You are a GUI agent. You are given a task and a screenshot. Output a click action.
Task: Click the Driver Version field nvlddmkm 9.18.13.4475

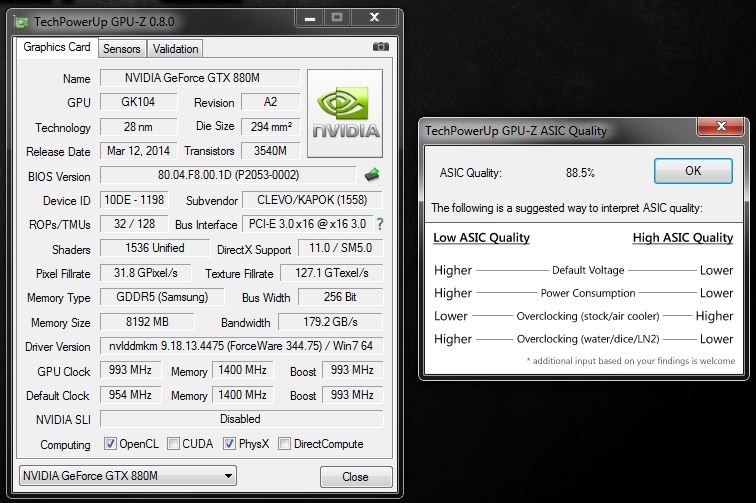coord(241,346)
